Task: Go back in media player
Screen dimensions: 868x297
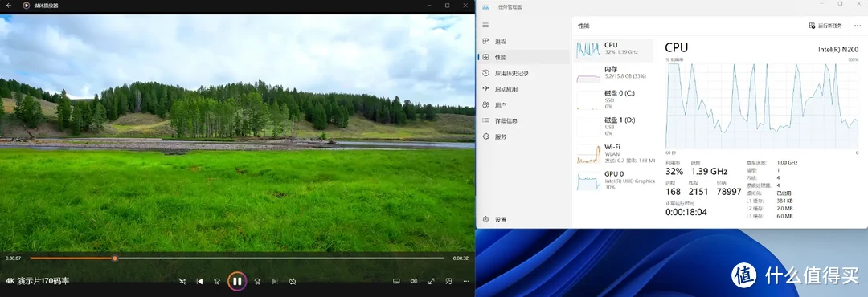Action: (8, 5)
